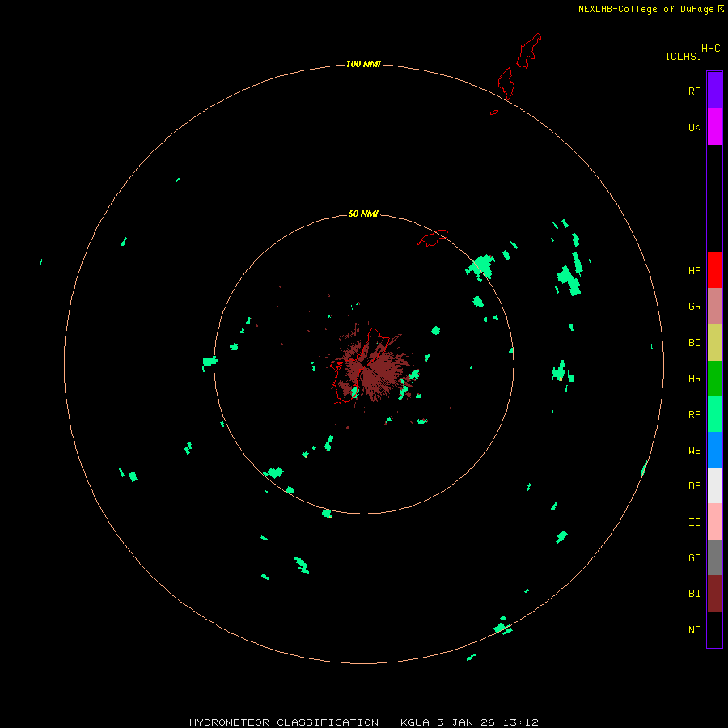Click the GR legend label
Image resolution: width=728 pixels, height=728 pixels.
point(694,307)
